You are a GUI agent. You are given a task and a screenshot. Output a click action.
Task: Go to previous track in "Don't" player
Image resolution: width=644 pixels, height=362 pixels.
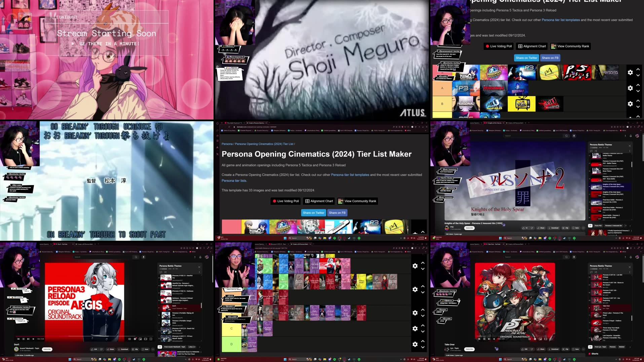(x=18, y=339)
